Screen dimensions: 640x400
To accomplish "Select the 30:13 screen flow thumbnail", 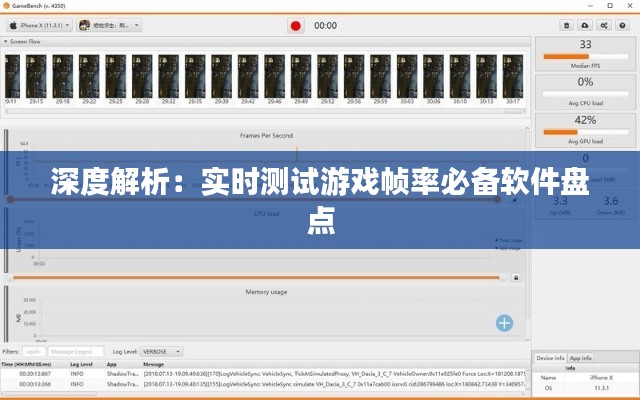I will point(487,76).
